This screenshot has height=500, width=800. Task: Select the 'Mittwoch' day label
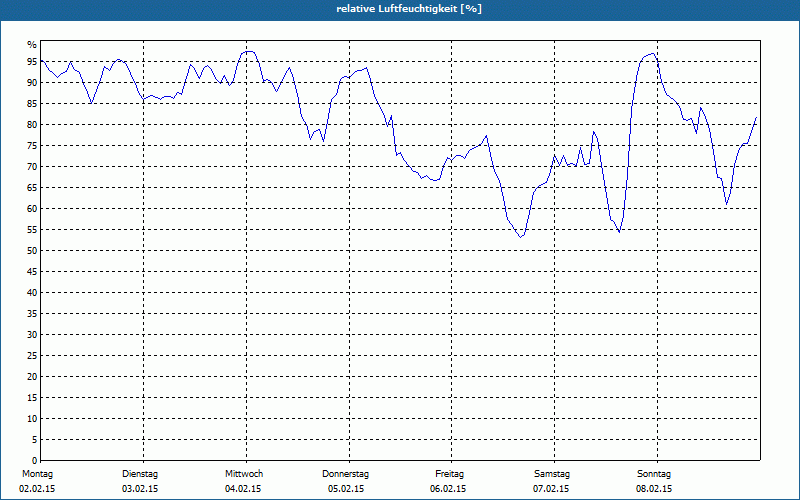coord(244,474)
